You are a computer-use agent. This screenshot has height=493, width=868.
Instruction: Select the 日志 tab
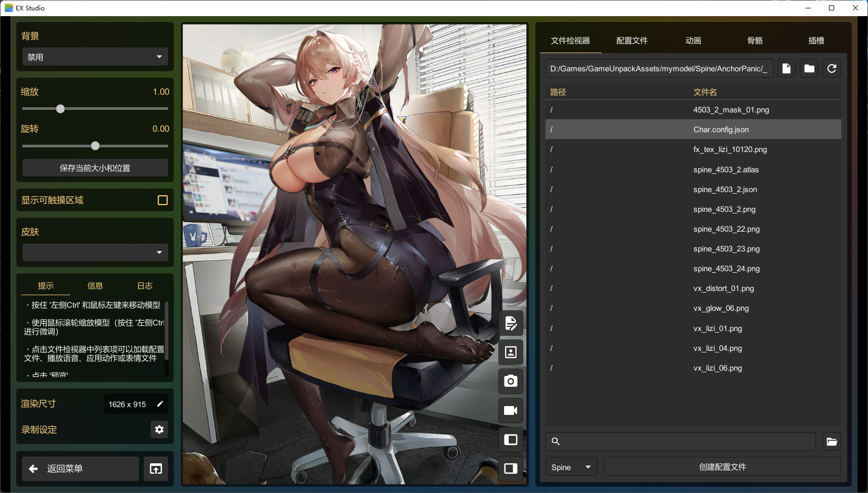tap(145, 286)
